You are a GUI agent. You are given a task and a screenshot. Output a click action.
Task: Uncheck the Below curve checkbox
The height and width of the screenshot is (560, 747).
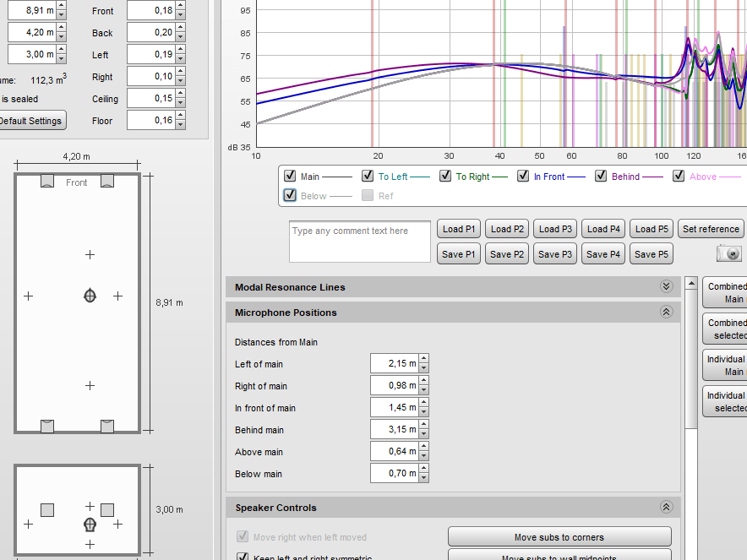pos(290,195)
